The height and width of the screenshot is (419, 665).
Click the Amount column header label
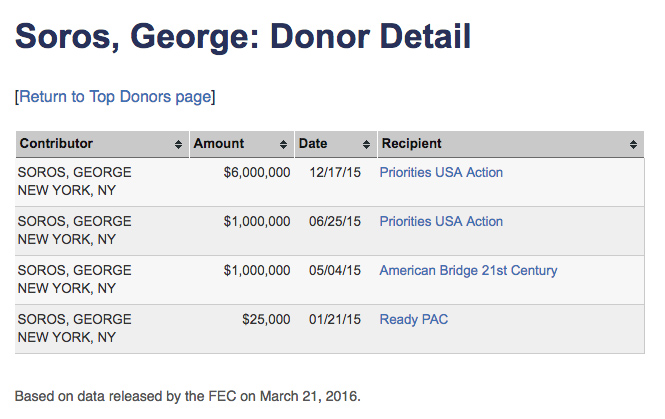(x=219, y=144)
